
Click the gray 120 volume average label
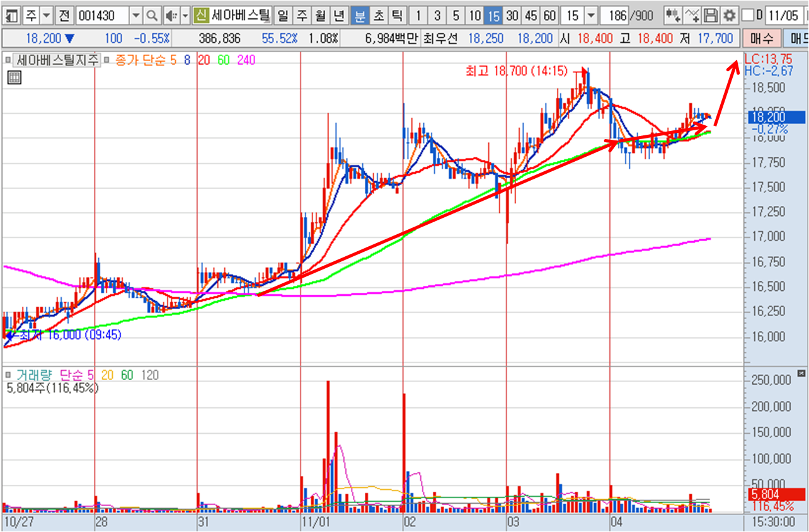tap(150, 375)
